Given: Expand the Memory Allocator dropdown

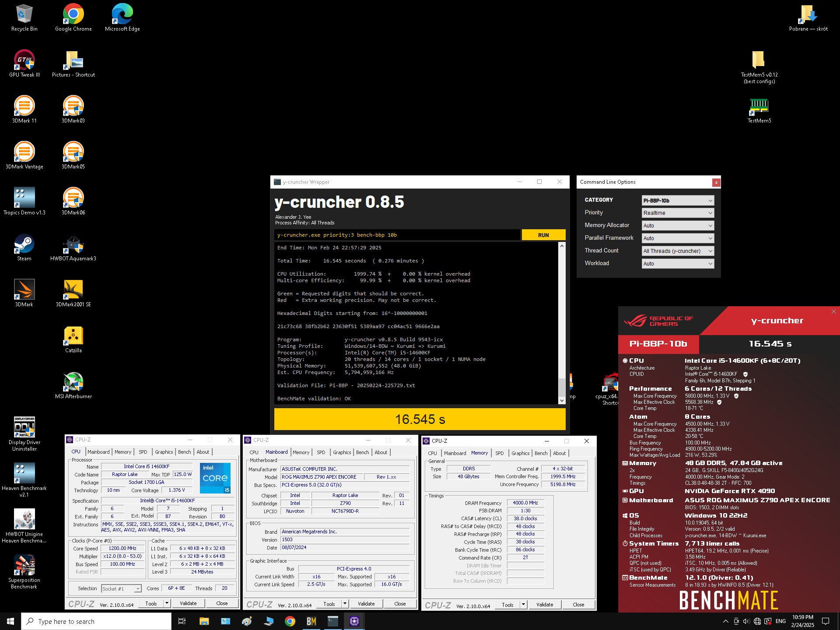Looking at the screenshot, I should (678, 226).
